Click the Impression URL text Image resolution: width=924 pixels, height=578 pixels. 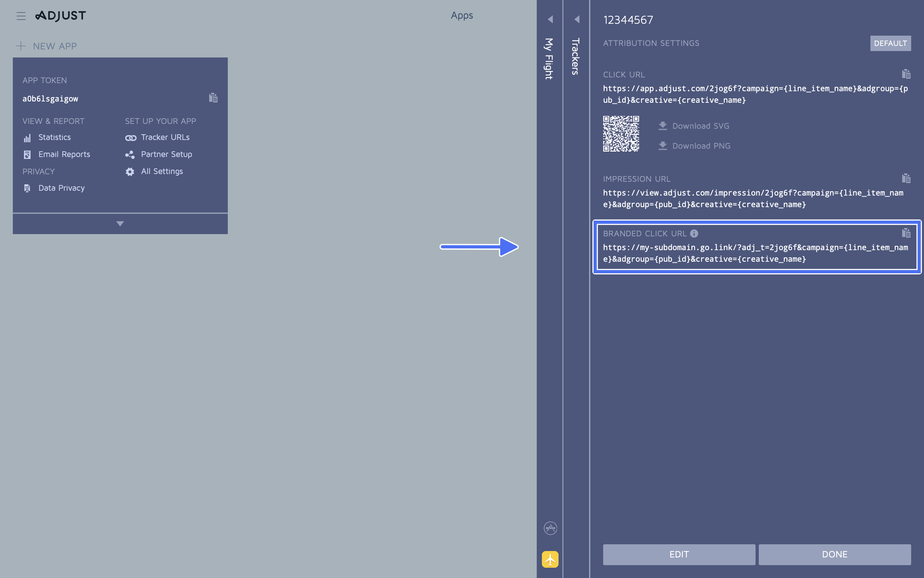click(753, 199)
